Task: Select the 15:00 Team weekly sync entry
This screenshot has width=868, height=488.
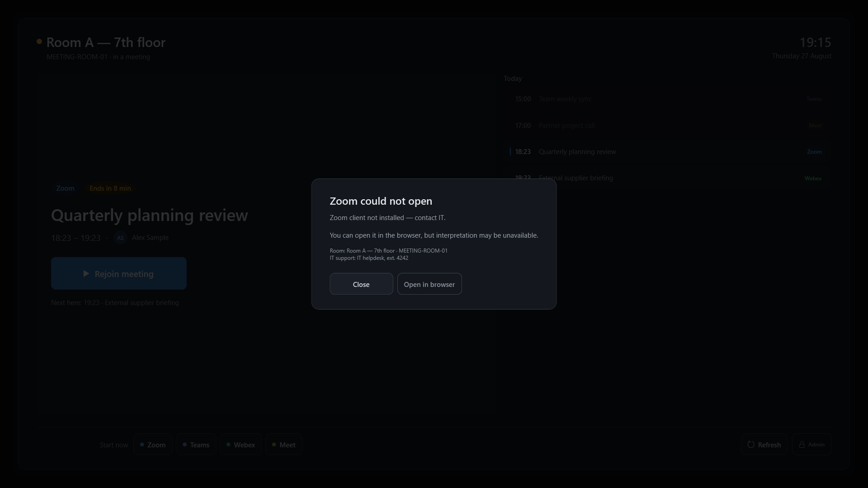Action: (x=667, y=99)
